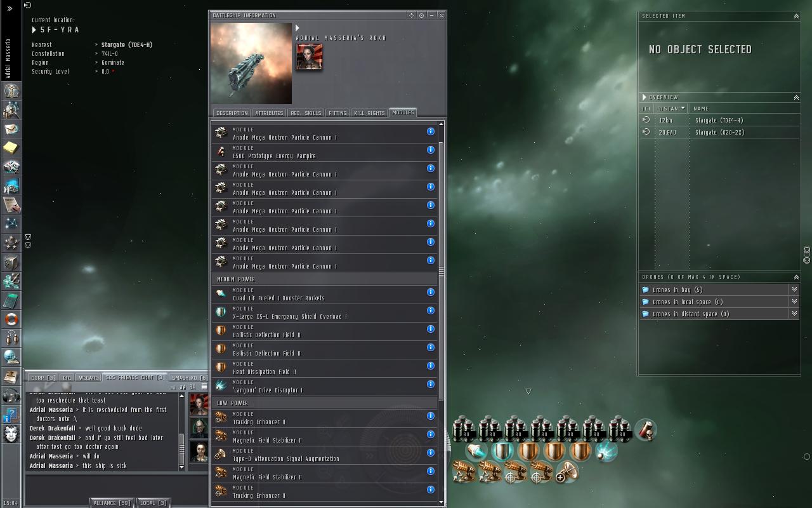This screenshot has height=508, width=812.
Task: Click the nearest Stargate (TDE4-H) location link
Action: [127, 45]
